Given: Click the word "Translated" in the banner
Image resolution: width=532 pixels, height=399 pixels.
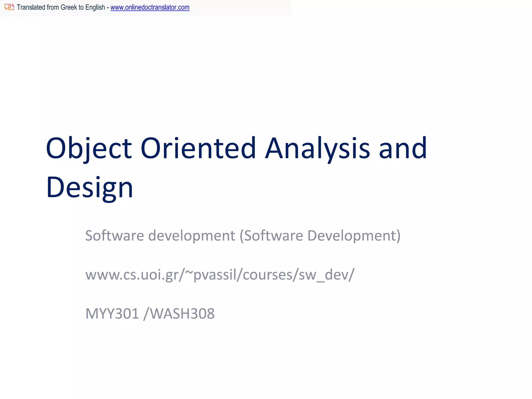Looking at the screenshot, I should coord(31,7).
